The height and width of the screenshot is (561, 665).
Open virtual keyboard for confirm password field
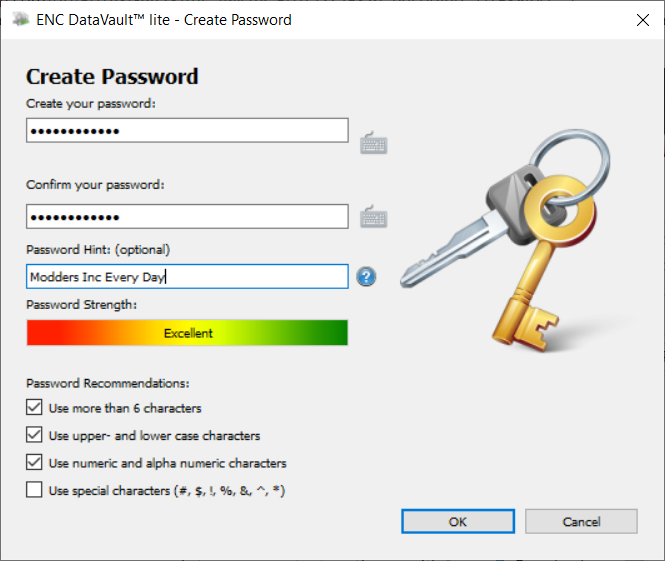(374, 217)
